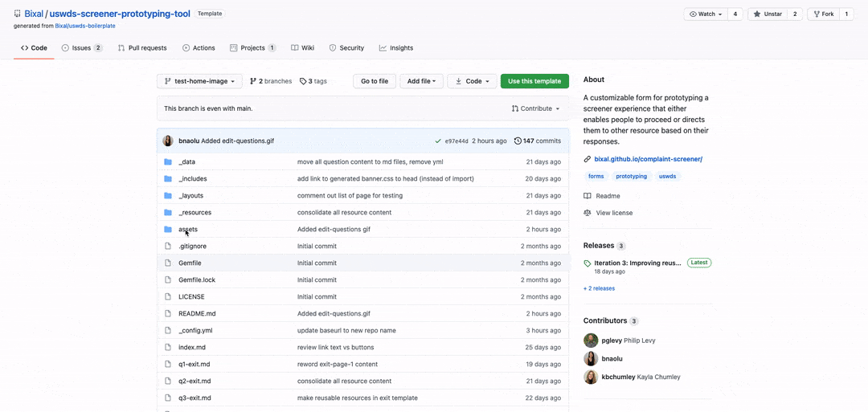Open 'reword exit-page-1 content' commit message

coord(338,365)
